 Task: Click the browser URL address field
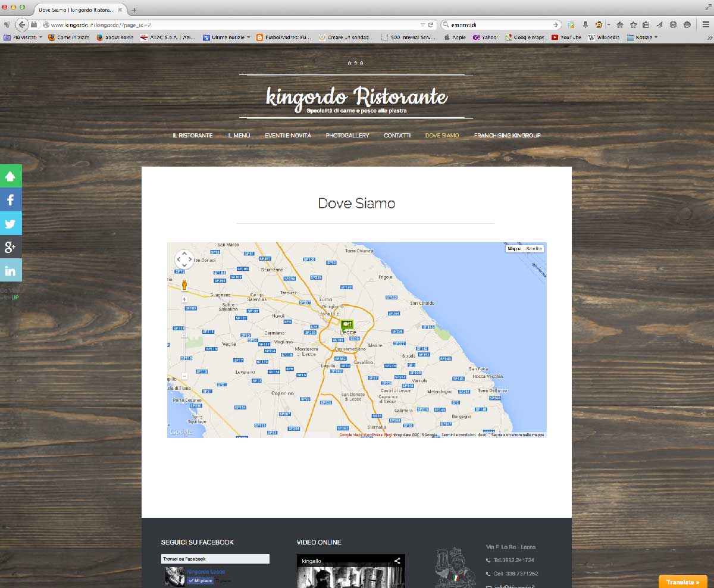tap(232, 25)
